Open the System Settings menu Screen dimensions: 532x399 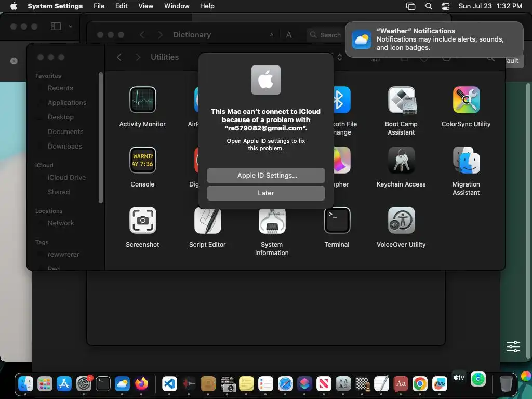(x=55, y=6)
